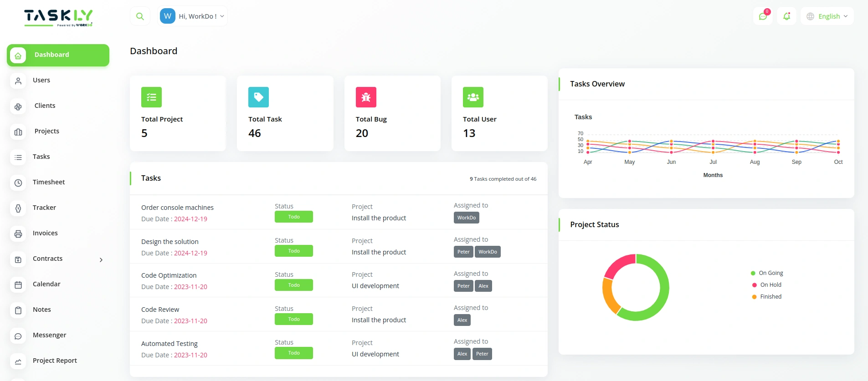The width and height of the screenshot is (868, 381).
Task: Open the chat messages icon in header
Action: click(763, 16)
